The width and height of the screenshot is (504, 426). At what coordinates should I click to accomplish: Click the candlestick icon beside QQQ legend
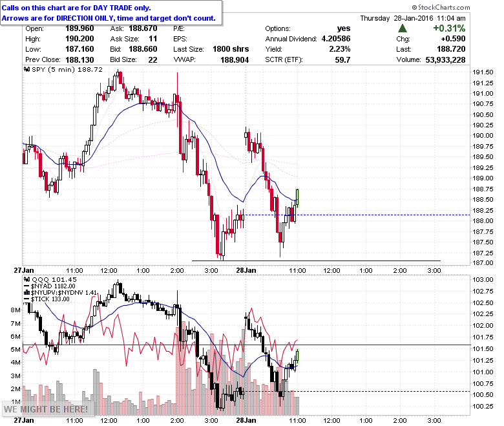tap(27, 279)
